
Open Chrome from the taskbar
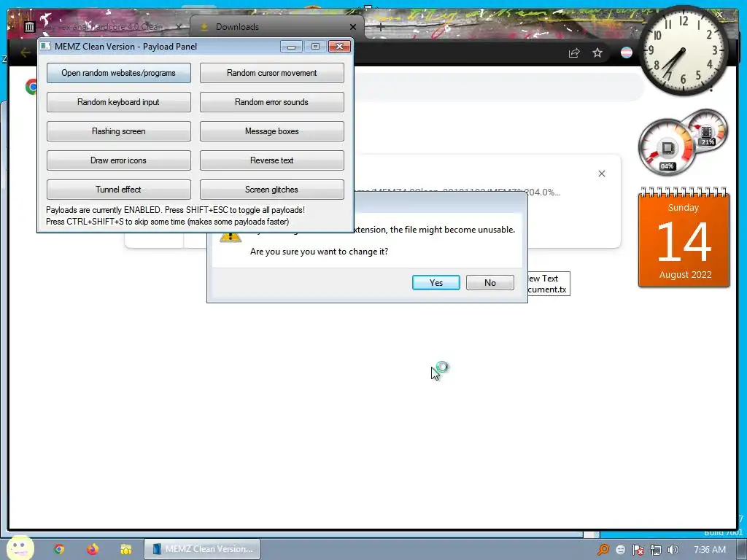click(x=59, y=549)
